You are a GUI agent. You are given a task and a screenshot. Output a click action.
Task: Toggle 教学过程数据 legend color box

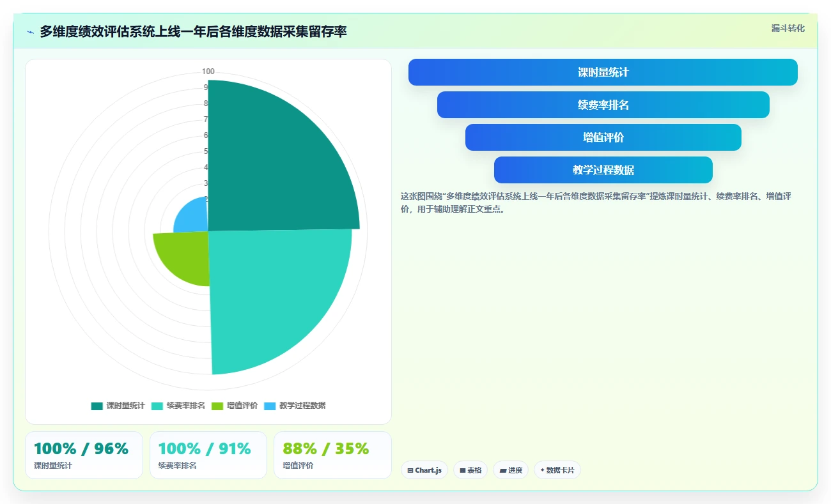click(x=270, y=406)
